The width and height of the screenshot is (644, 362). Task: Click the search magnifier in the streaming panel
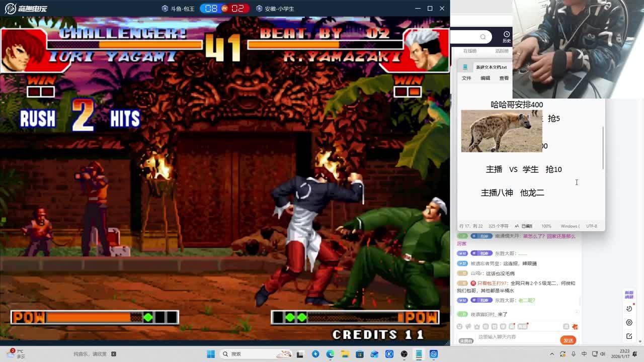click(483, 37)
